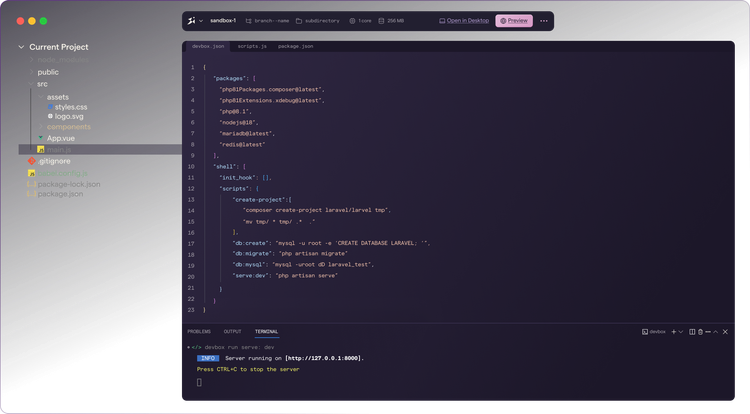The height and width of the screenshot is (414, 750).
Task: Select the subdirectory label
Action: (322, 21)
